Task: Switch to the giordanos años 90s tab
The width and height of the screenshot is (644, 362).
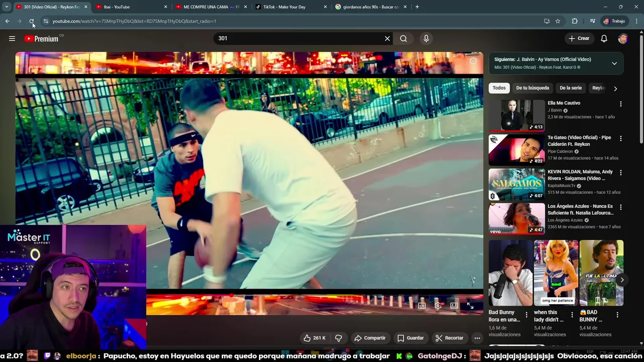Action: click(x=371, y=7)
